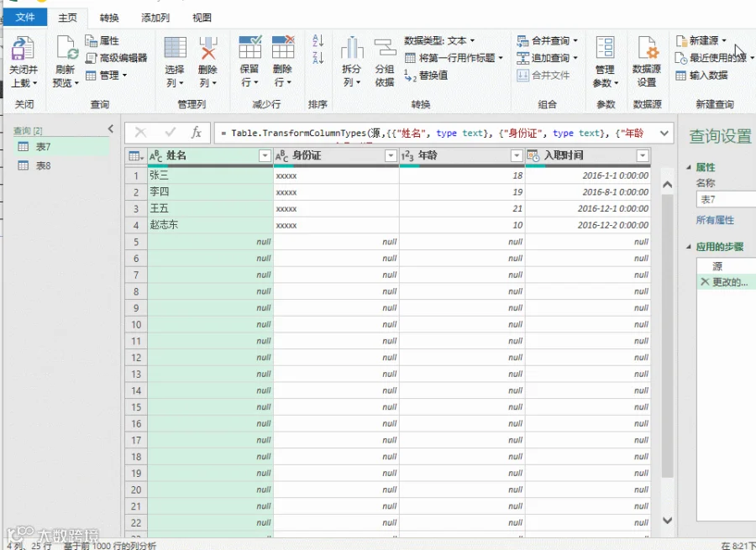The width and height of the screenshot is (756, 550).
Task: Select query 表8 in the list
Action: 61,165
